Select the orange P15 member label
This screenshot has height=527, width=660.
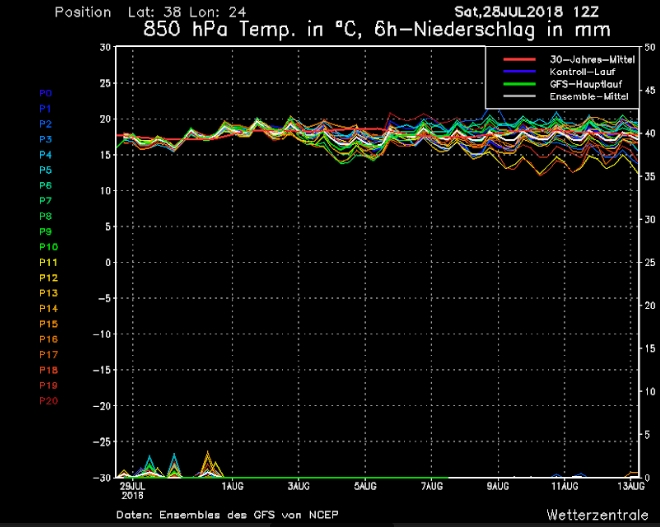48,324
